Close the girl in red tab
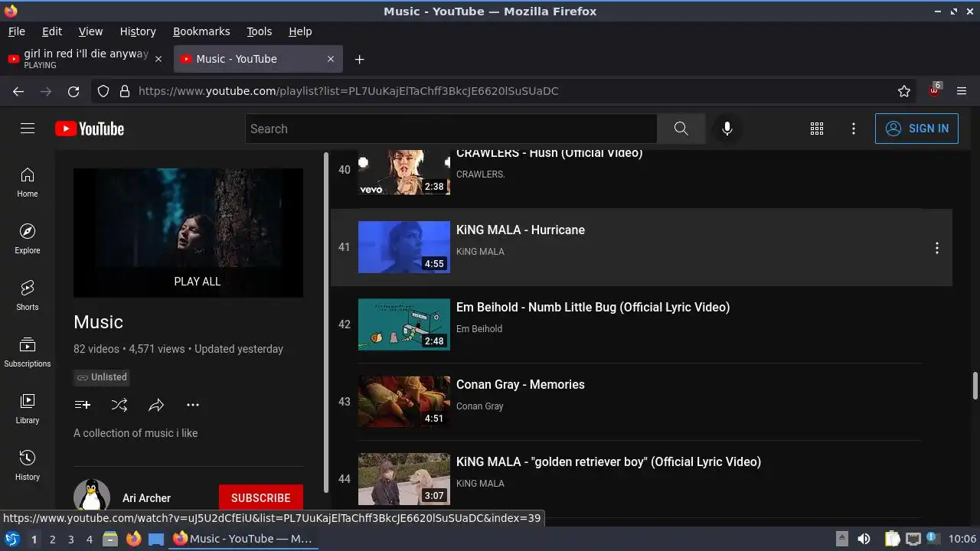The height and width of the screenshot is (551, 980). (x=158, y=59)
